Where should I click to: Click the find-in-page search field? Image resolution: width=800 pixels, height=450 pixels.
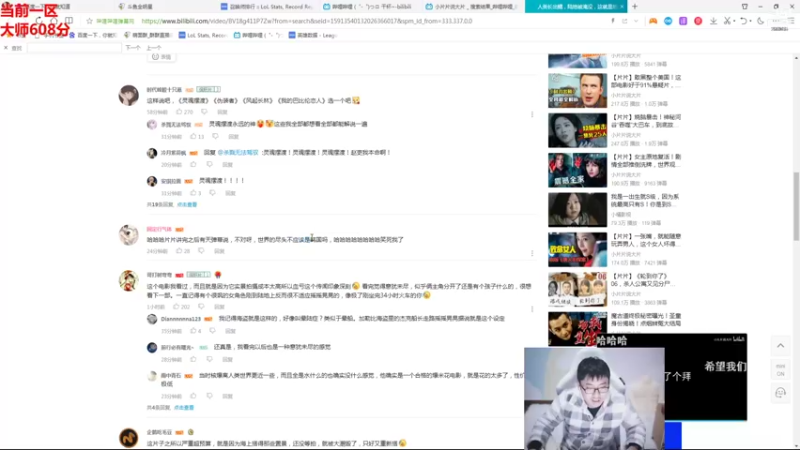coord(74,48)
